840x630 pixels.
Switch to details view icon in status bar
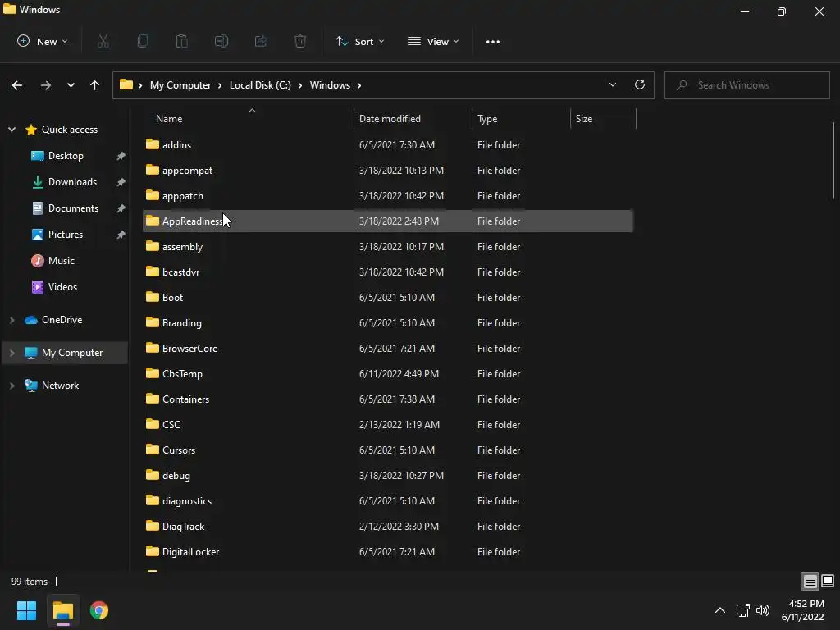click(x=810, y=581)
